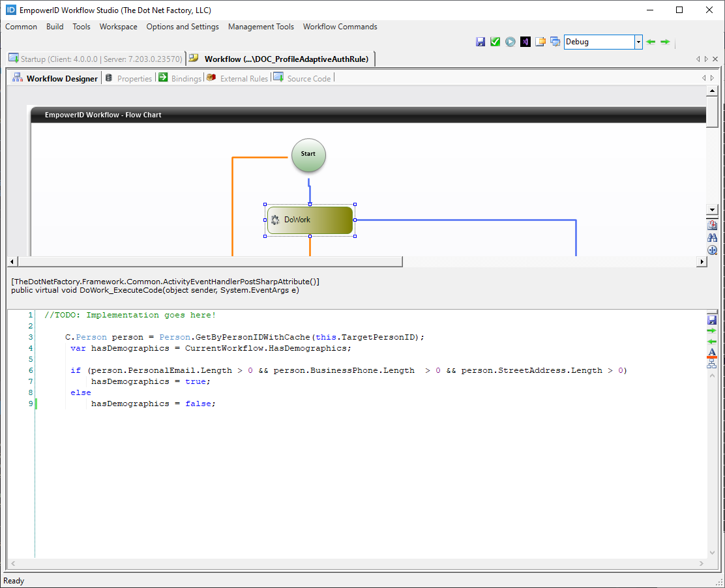The height and width of the screenshot is (588, 725).
Task: Run the workflow with the play icon
Action: tap(510, 41)
